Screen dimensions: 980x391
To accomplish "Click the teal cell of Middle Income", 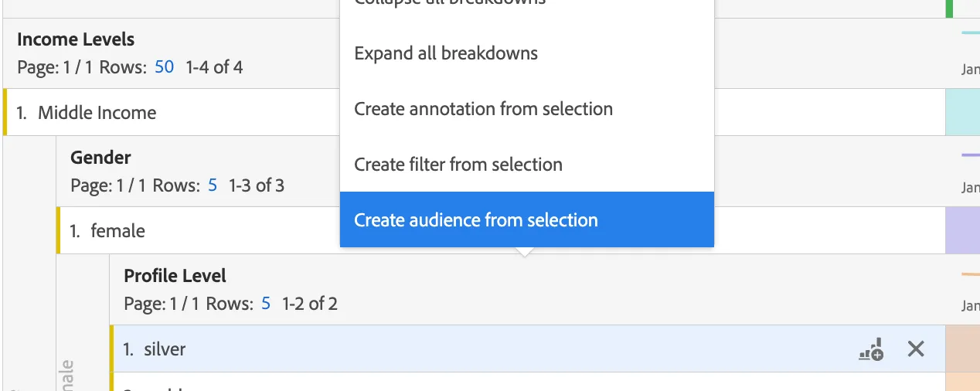I will click(x=962, y=113).
